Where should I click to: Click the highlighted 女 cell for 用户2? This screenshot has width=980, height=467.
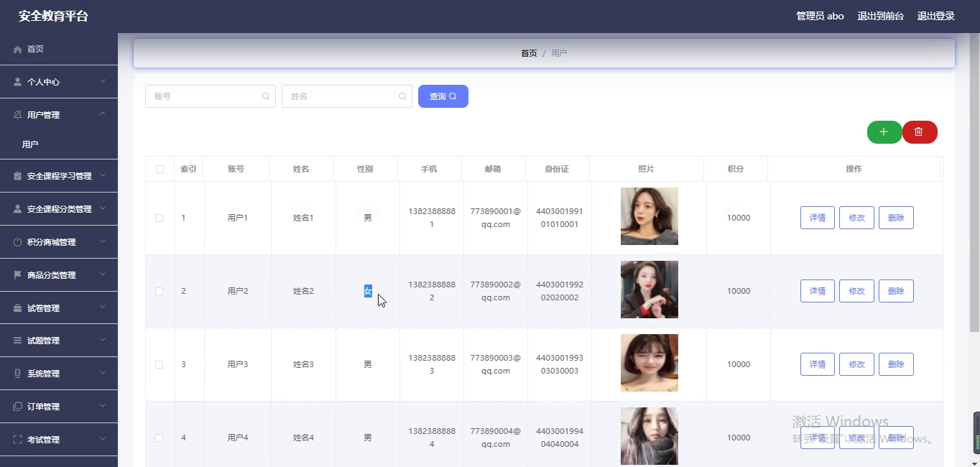point(368,291)
